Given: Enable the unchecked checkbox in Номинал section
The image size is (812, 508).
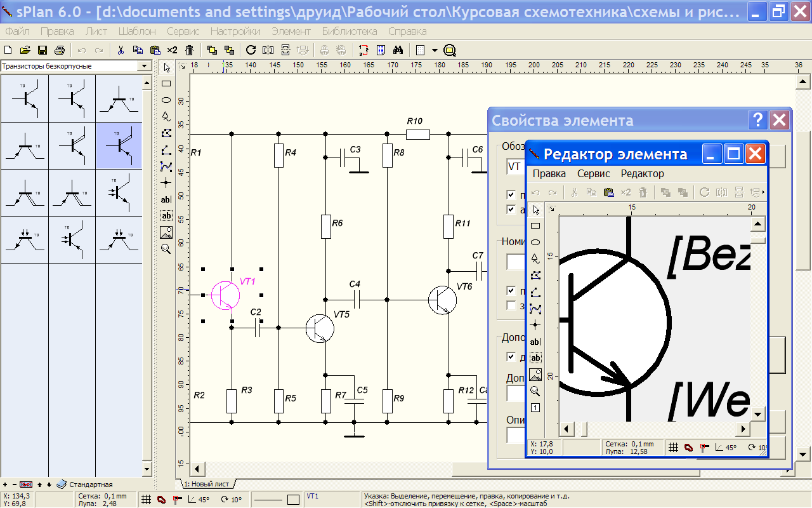Looking at the screenshot, I should (511, 305).
